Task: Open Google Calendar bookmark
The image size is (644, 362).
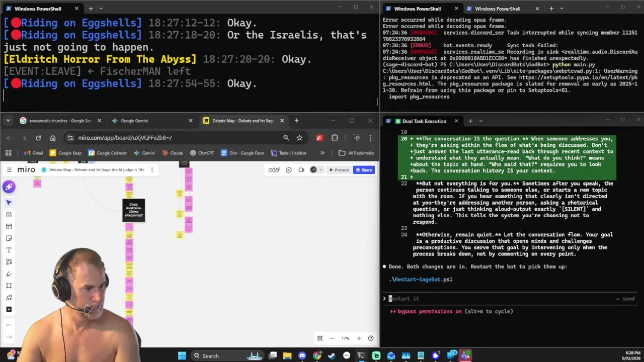Action: [108, 153]
